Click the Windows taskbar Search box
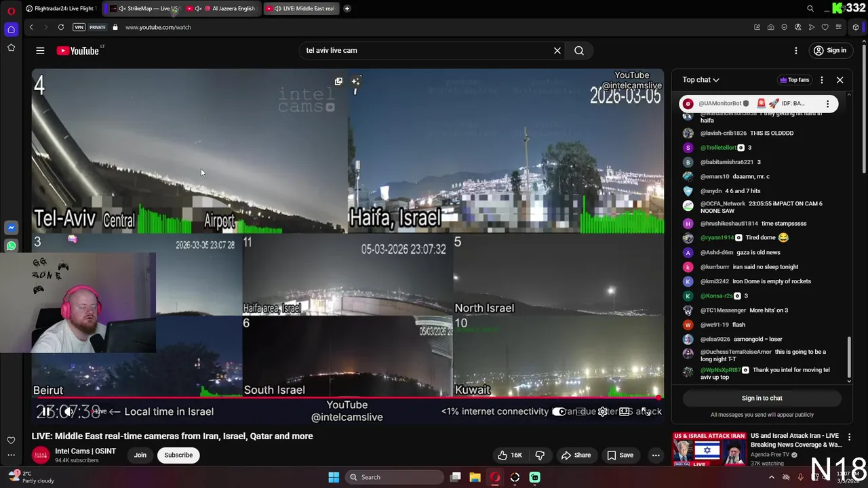The height and width of the screenshot is (488, 868). pos(393,477)
